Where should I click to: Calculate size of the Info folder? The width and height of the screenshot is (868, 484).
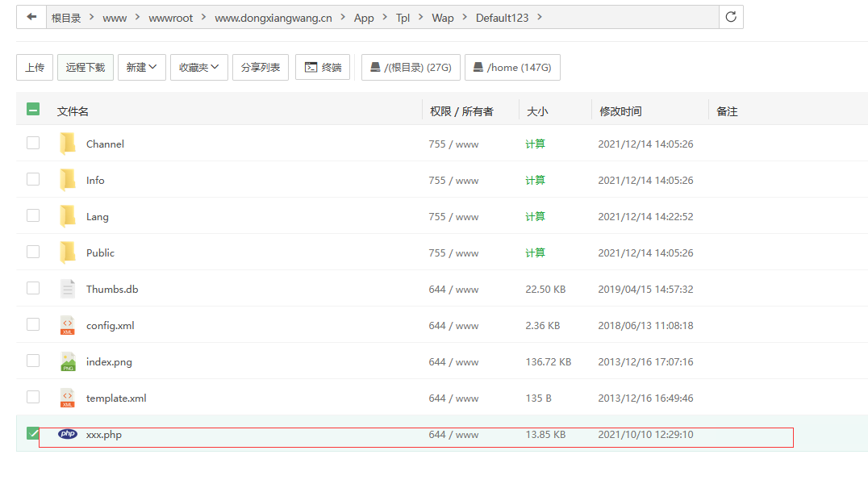click(535, 180)
